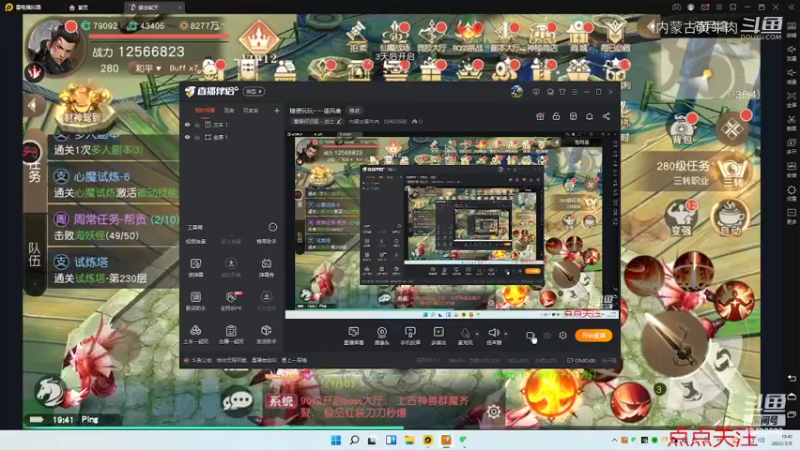Open the 视频连麦 video link option
Viewport: 800px width, 450px height.
click(195, 241)
